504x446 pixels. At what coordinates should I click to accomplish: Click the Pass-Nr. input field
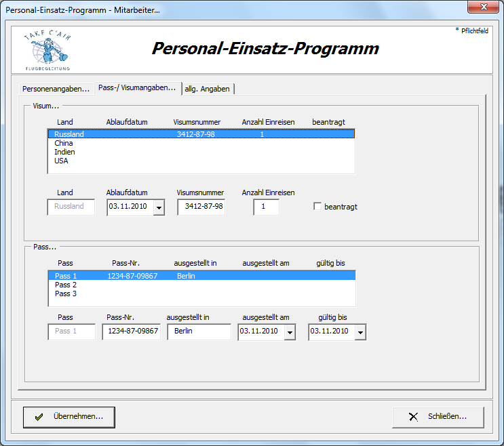point(131,331)
